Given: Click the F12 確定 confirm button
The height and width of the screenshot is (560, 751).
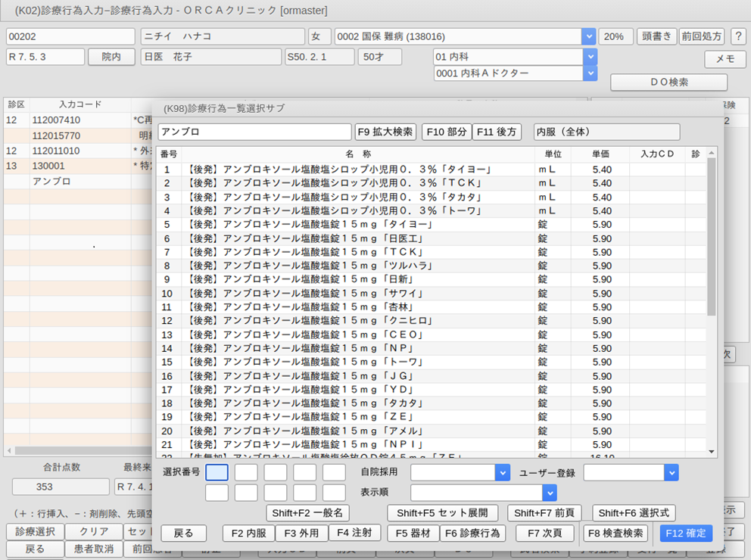Looking at the screenshot, I should pyautogui.click(x=686, y=534).
